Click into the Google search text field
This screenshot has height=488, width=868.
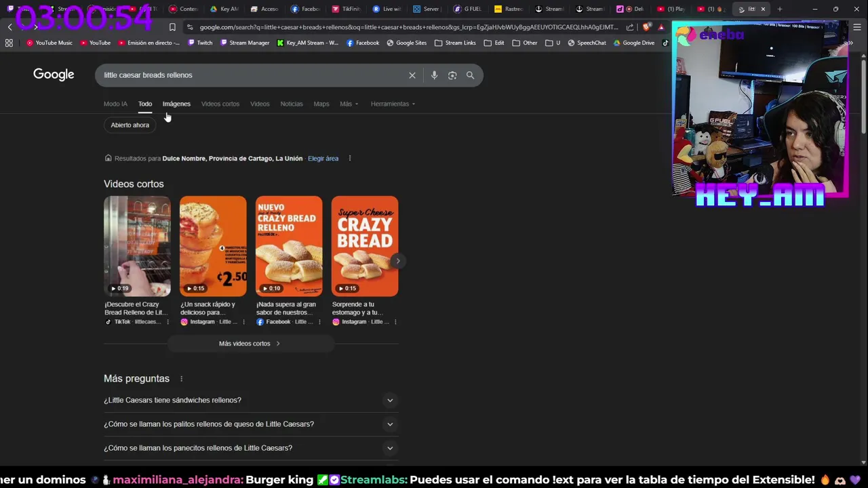251,75
